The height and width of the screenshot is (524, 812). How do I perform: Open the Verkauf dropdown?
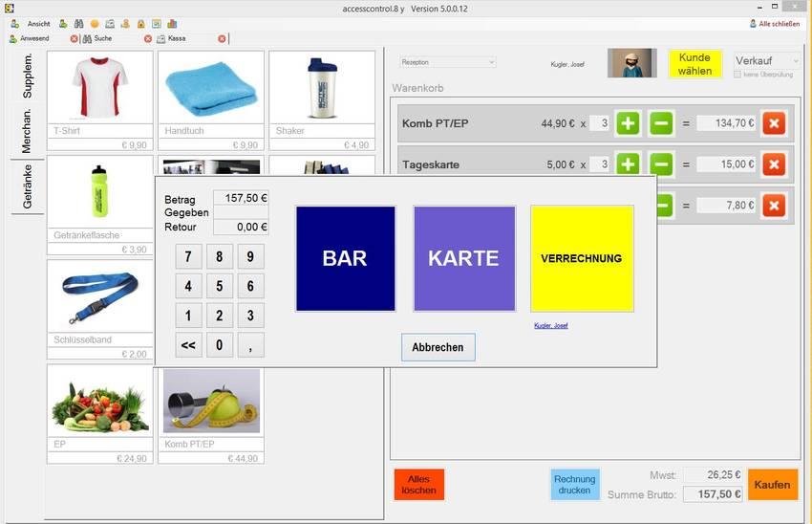click(767, 60)
